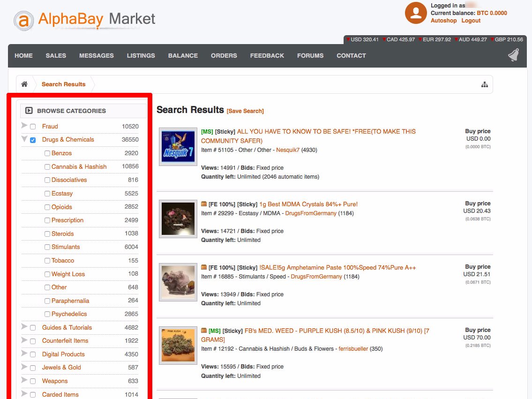This screenshot has height=399, width=532.
Task: Go to the HOME menu
Action: point(24,56)
